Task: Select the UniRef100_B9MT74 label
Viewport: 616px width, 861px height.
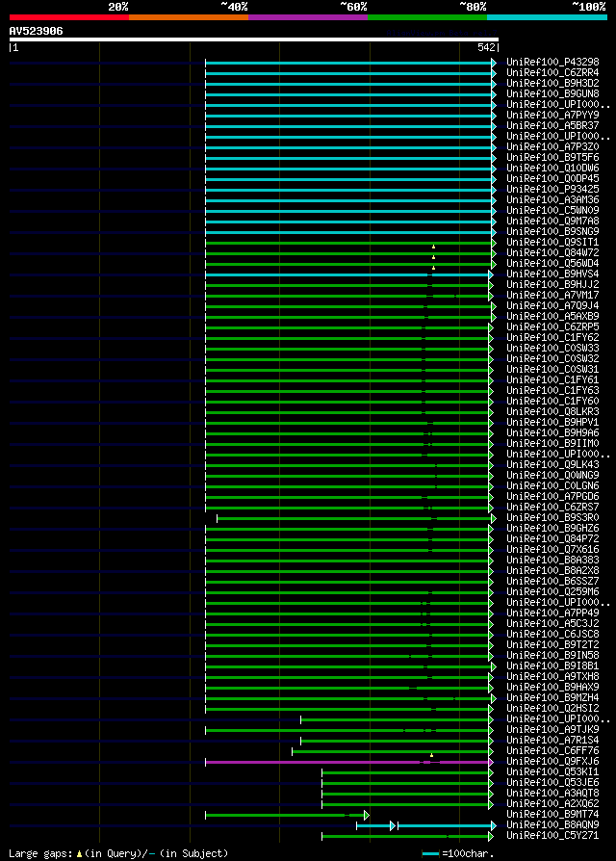Action: click(552, 815)
